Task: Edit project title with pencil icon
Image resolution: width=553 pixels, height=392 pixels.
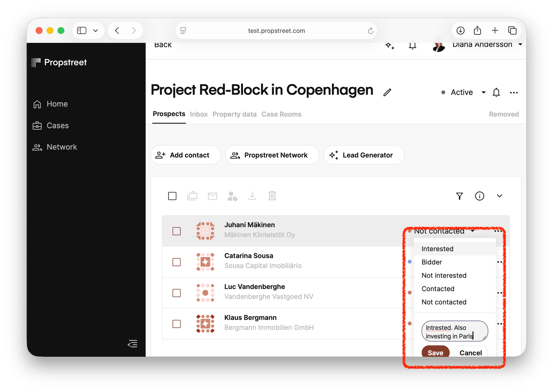Action: 387,92
